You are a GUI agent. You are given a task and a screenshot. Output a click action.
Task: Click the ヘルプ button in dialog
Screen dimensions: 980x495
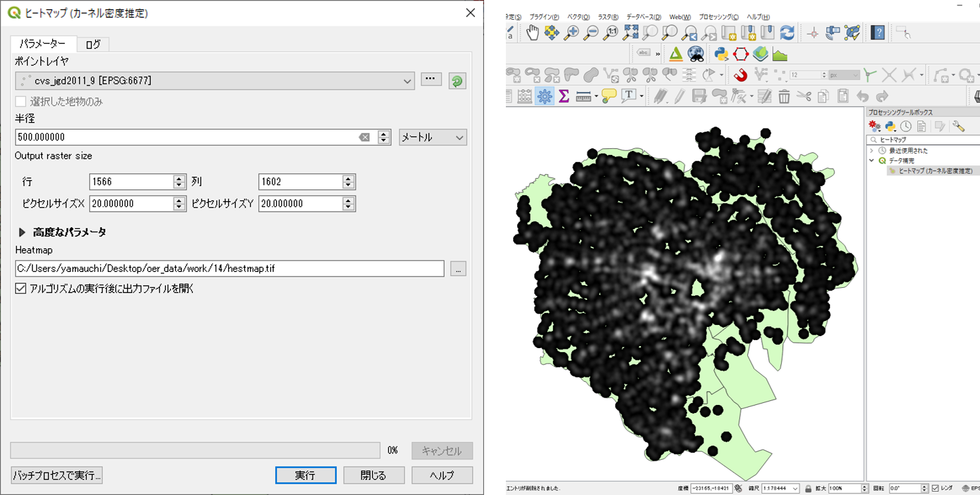point(442,475)
